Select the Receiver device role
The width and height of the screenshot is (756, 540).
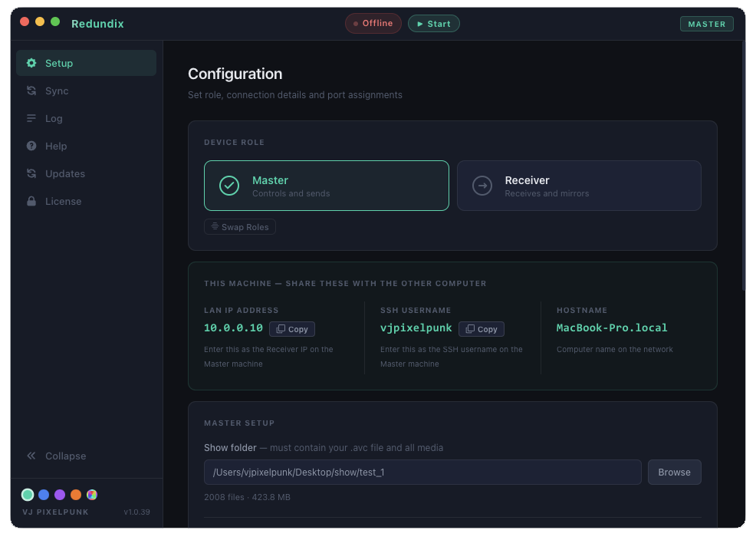click(x=579, y=186)
